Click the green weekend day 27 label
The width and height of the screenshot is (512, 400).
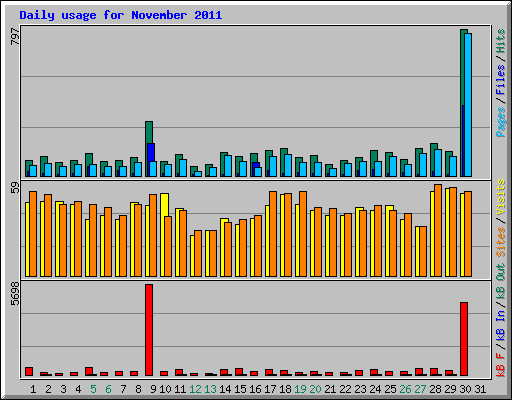point(420,389)
